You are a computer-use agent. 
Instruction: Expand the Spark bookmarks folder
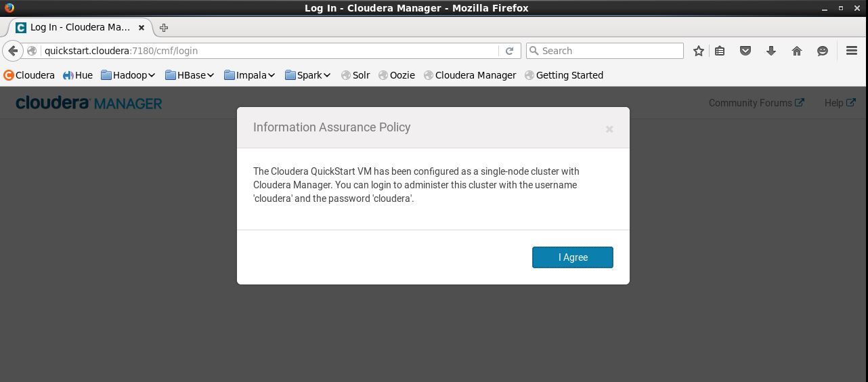308,75
